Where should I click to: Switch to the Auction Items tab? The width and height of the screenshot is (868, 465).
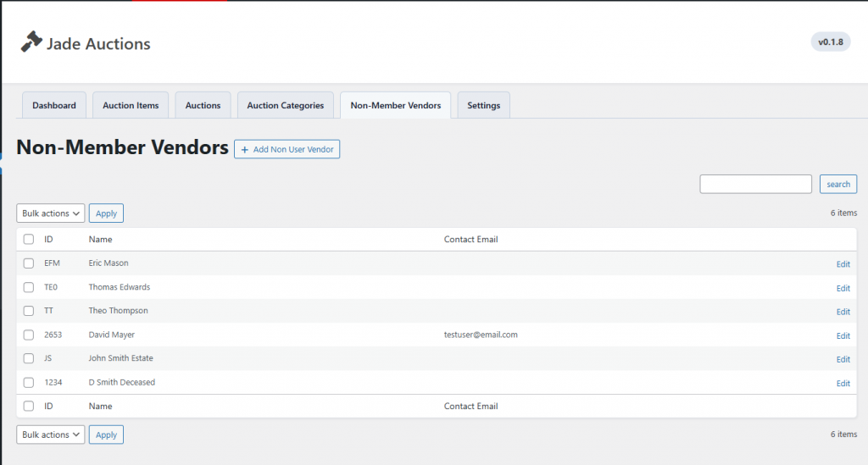(x=131, y=106)
